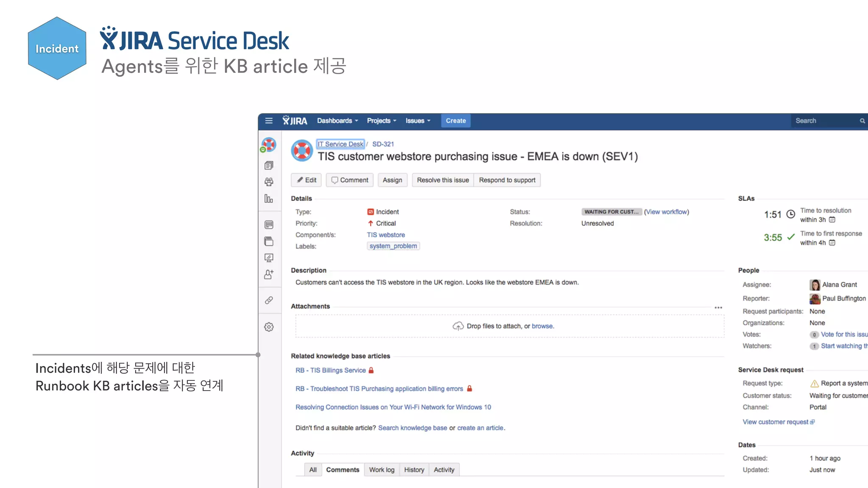The width and height of the screenshot is (868, 488).
Task: Click Start watching this issue link
Action: point(844,346)
